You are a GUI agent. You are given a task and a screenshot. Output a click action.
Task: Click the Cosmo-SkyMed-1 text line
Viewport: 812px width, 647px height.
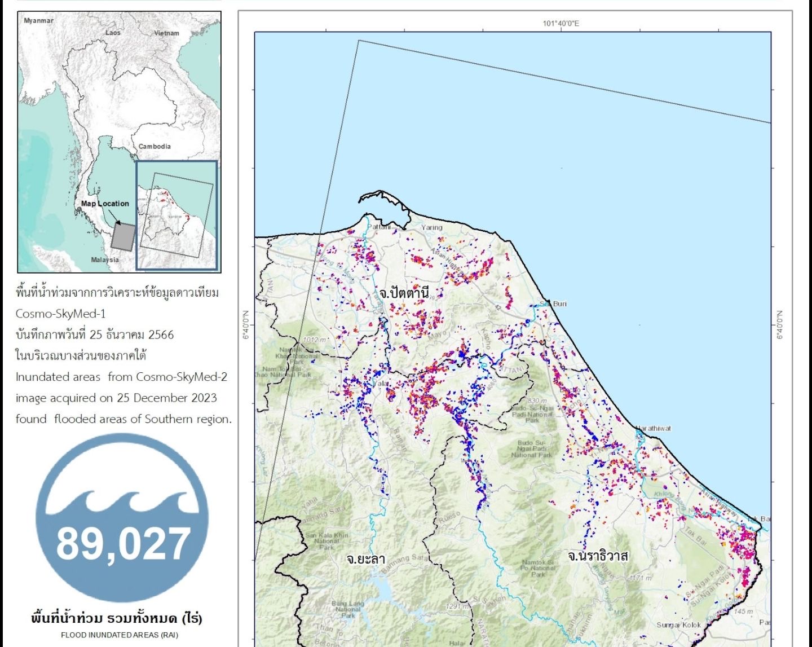(x=61, y=314)
